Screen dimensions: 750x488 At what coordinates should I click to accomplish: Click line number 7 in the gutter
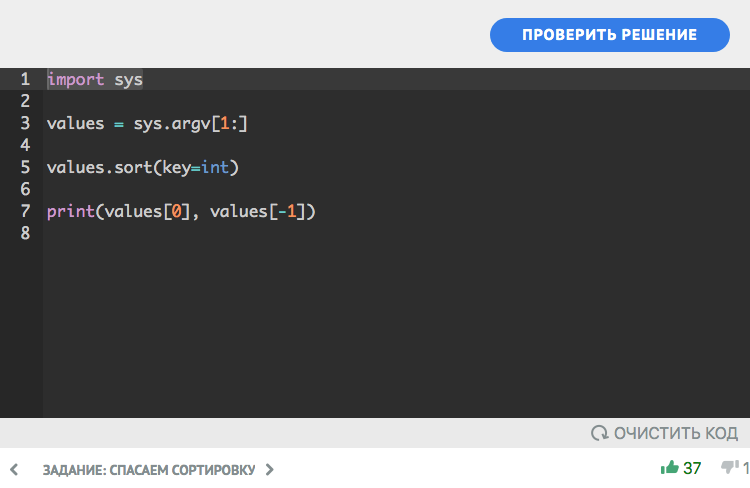25,211
